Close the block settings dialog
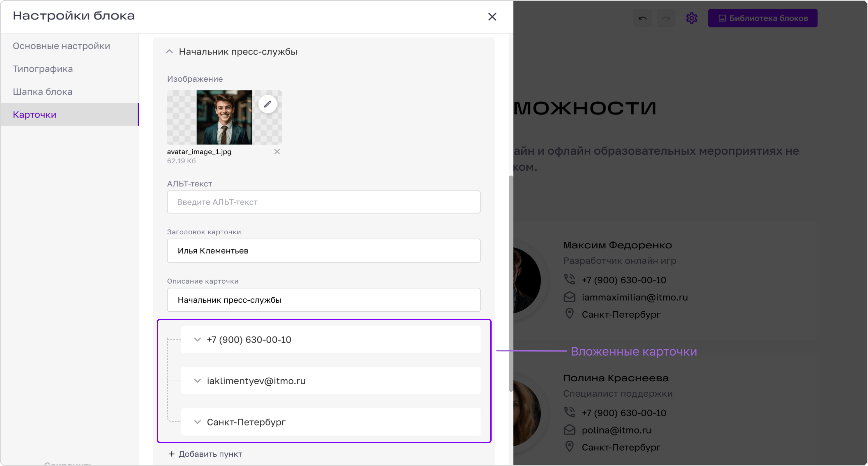This screenshot has width=868, height=466. click(492, 16)
